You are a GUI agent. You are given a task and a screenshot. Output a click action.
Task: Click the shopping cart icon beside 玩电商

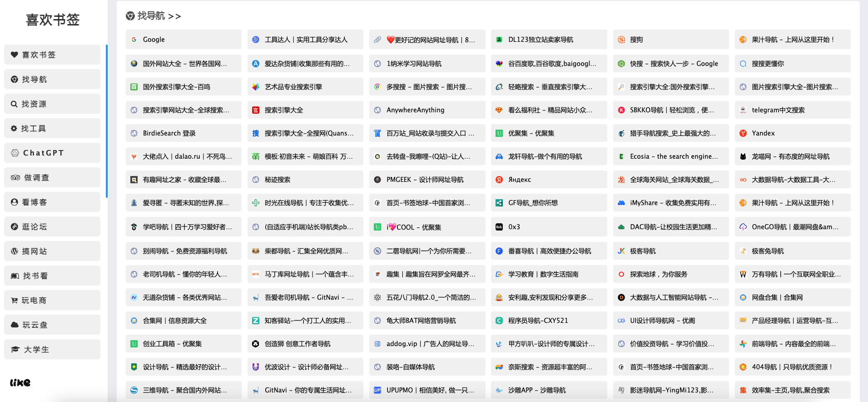click(14, 300)
